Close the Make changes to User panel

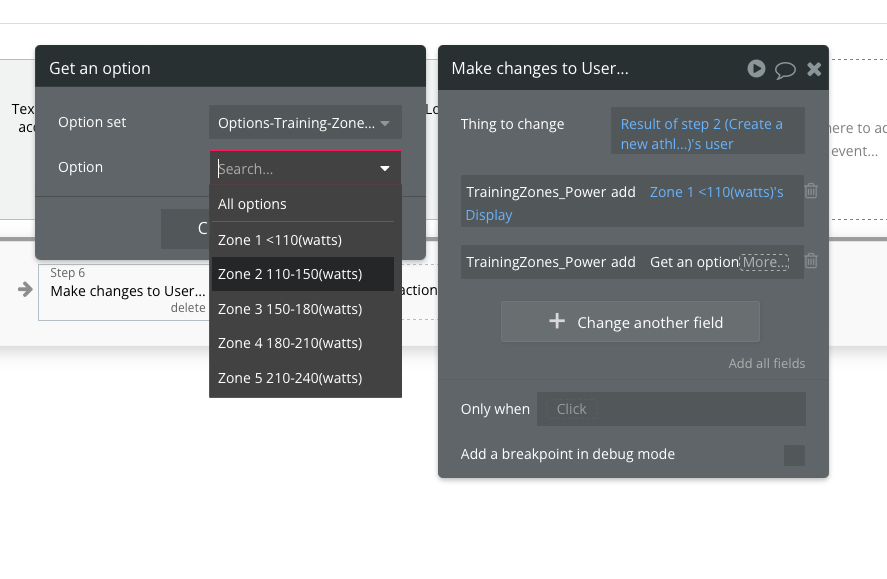(x=814, y=68)
